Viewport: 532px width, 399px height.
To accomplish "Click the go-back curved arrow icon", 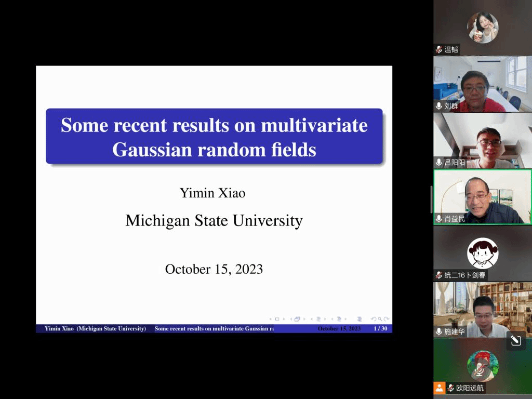I will point(373,319).
